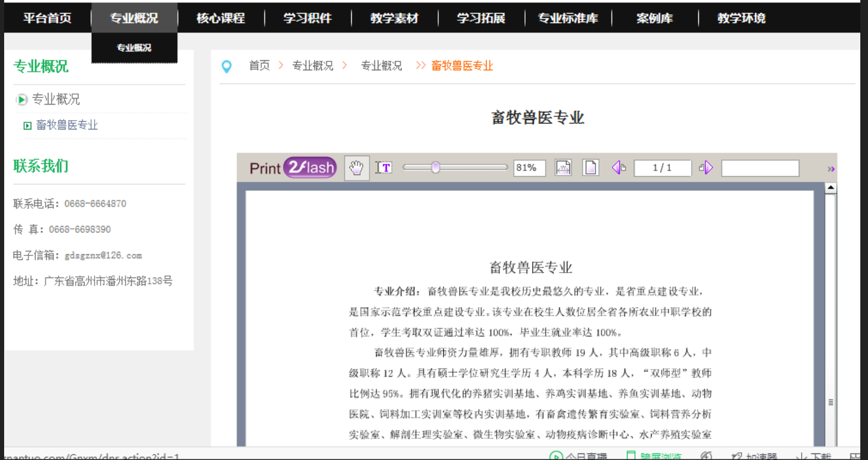Click the fit-page icon
This screenshot has width=868, height=460.
pyautogui.click(x=590, y=168)
